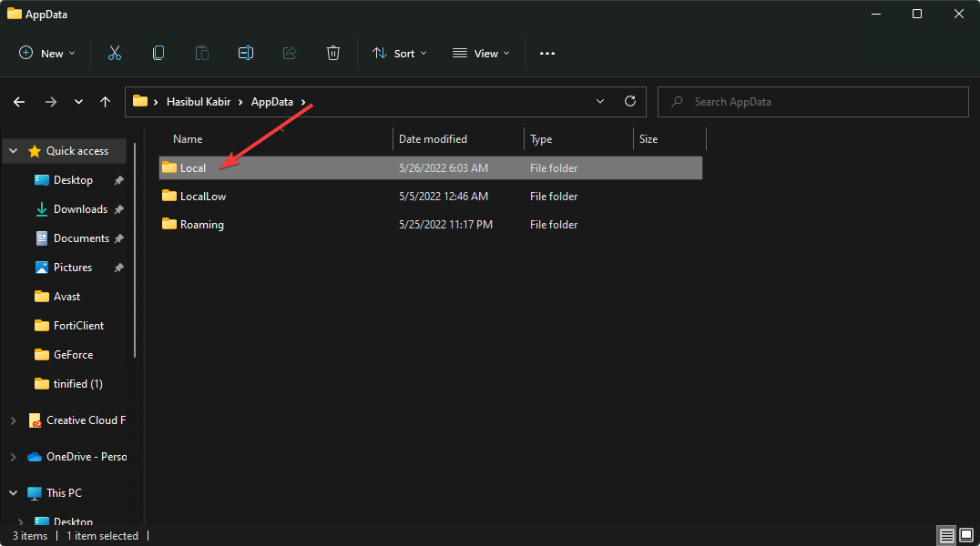Open Downloads in Quick access
This screenshot has width=980, height=546.
pyautogui.click(x=80, y=209)
